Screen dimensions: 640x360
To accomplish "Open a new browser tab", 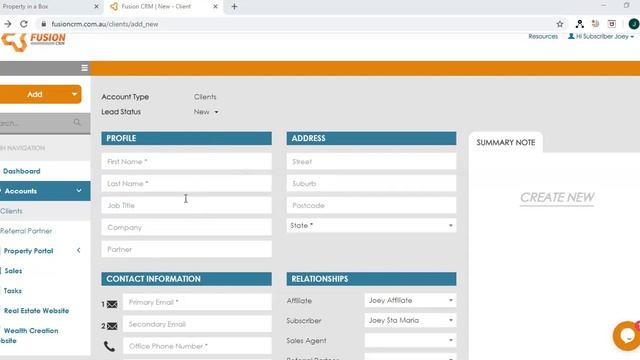I will click(x=234, y=7).
